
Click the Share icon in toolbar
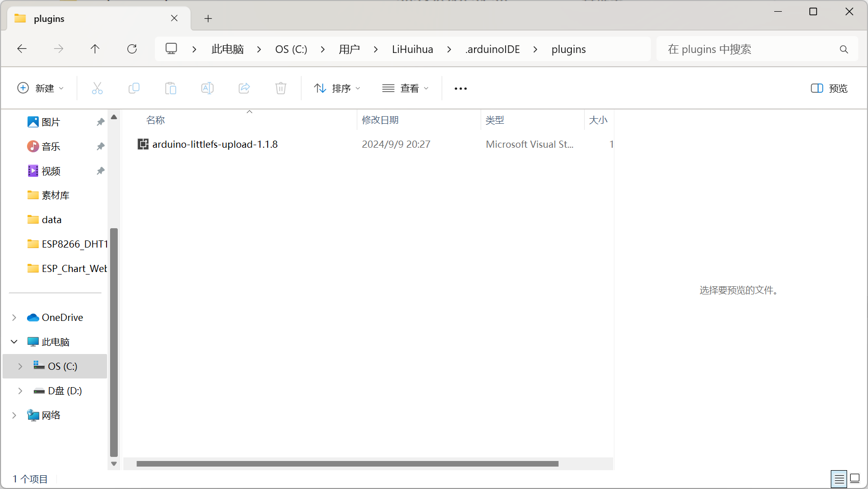click(x=244, y=88)
